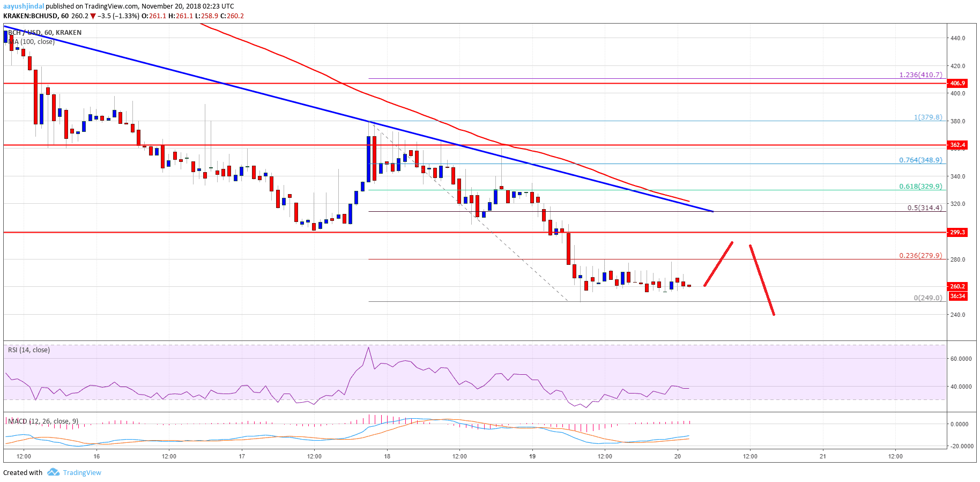Select Fibonacci level 0.618(329.9) label
Image resolution: width=980 pixels, height=482 pixels.
pos(920,186)
